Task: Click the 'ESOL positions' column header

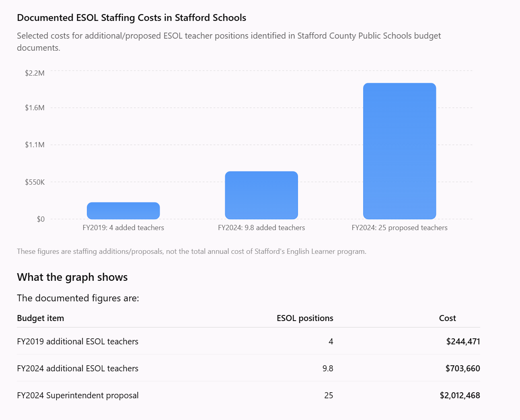Action: [305, 318]
